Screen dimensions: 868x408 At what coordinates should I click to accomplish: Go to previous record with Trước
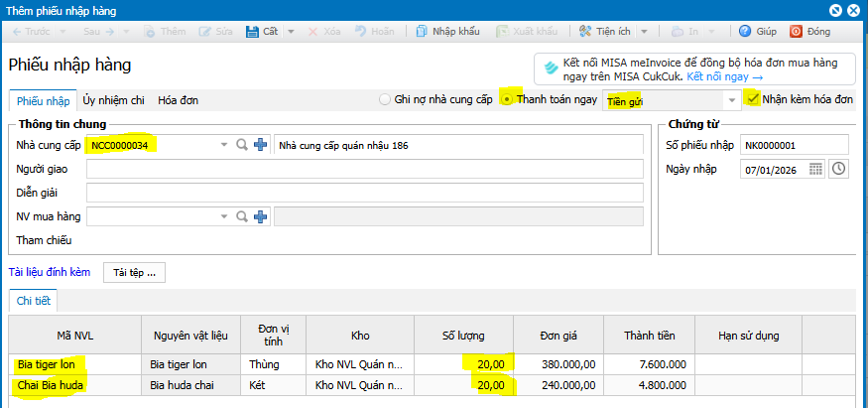pyautogui.click(x=32, y=32)
